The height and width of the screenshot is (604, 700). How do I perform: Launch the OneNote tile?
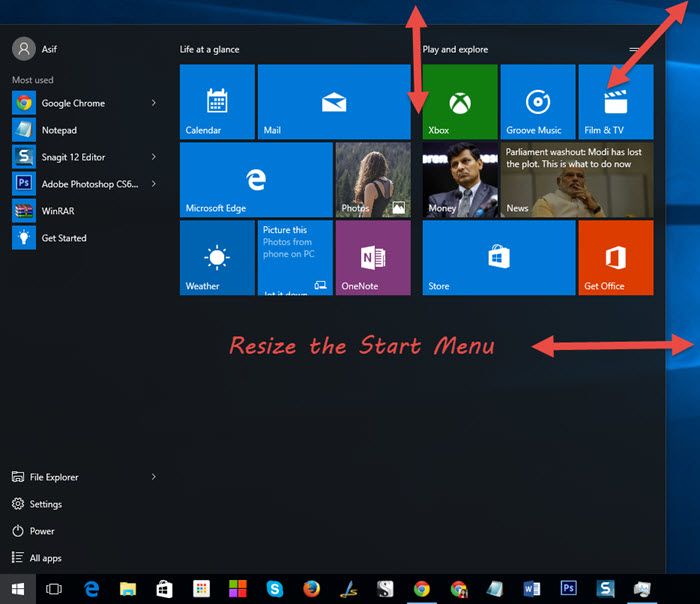pos(373,258)
